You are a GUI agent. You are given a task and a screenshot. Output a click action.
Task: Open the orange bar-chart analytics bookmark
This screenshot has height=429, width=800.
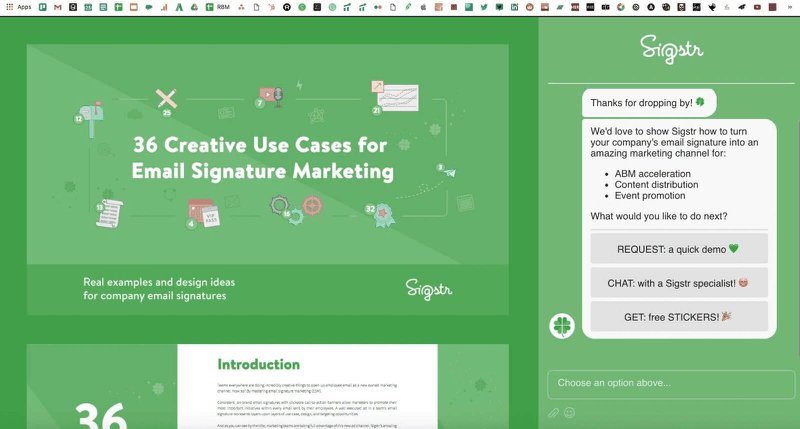click(x=164, y=7)
